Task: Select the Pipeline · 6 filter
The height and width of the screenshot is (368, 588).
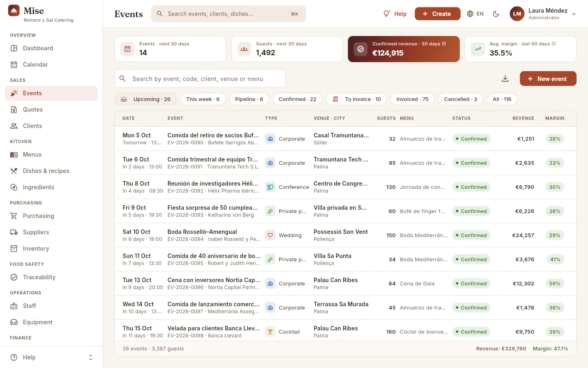Action: [x=249, y=99]
